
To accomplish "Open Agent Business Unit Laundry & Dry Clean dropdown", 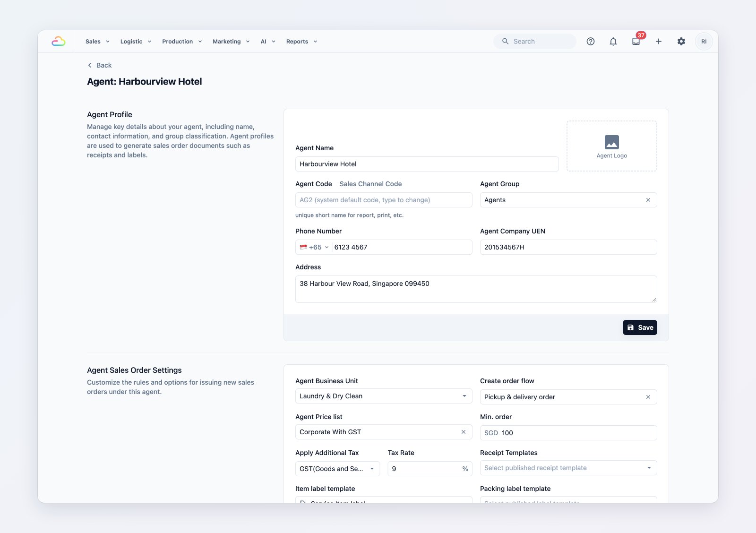I will coord(384,396).
